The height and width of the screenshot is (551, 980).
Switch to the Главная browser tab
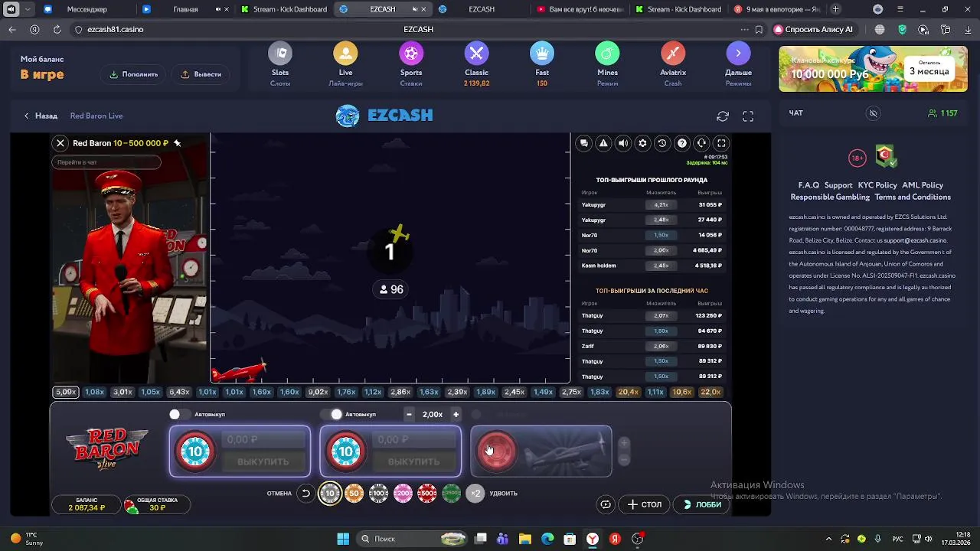(x=185, y=9)
